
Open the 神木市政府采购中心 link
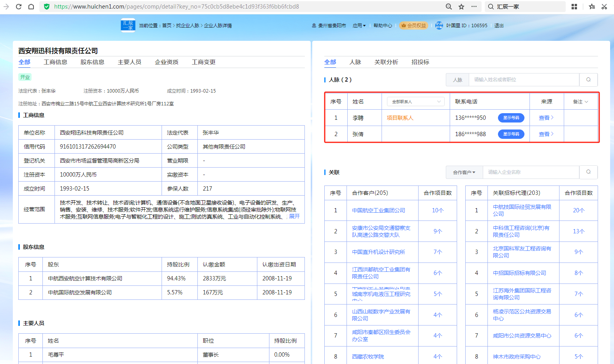(x=517, y=357)
